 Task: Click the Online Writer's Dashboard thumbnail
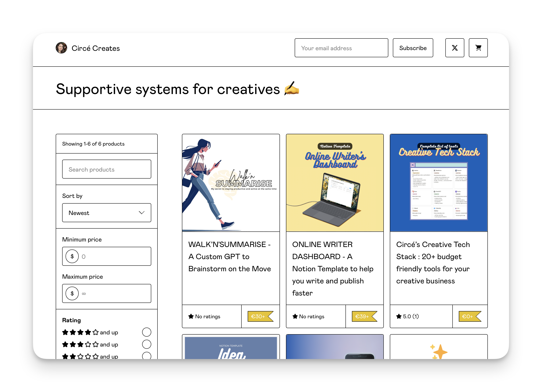pos(334,183)
